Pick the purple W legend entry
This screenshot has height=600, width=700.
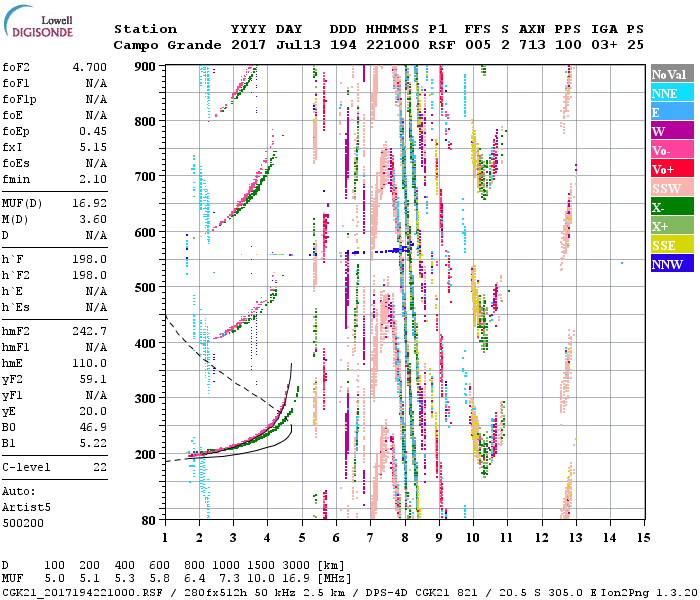pos(671,131)
